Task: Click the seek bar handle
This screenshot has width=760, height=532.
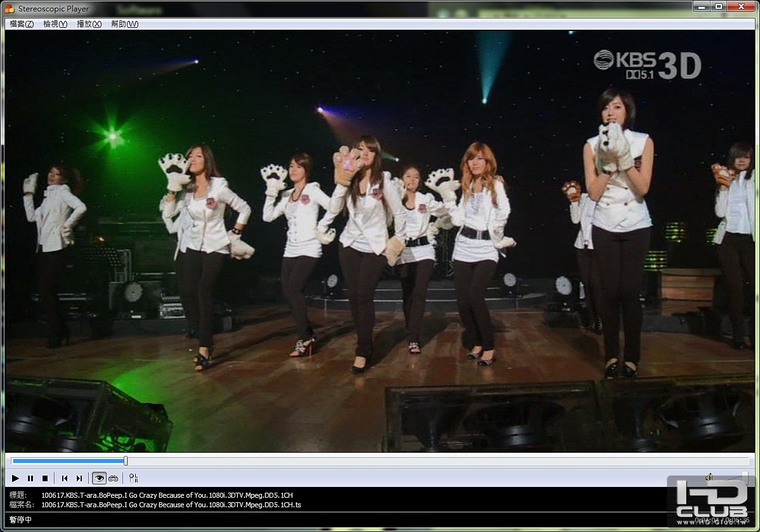Action: coord(126,461)
